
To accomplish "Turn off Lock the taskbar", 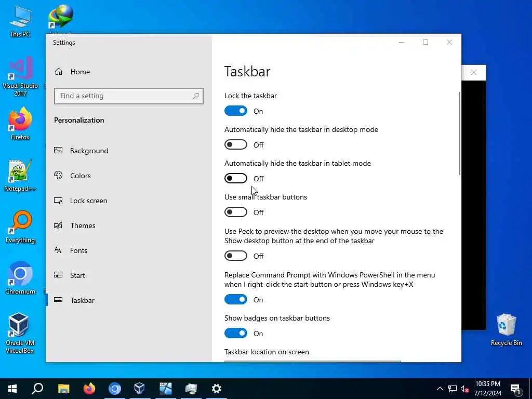I will point(236,111).
